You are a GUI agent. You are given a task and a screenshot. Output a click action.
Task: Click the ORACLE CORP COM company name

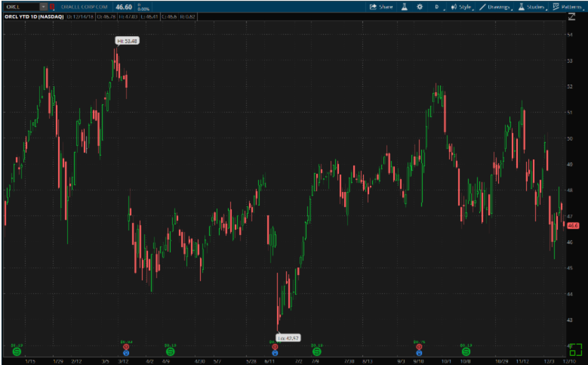click(84, 7)
